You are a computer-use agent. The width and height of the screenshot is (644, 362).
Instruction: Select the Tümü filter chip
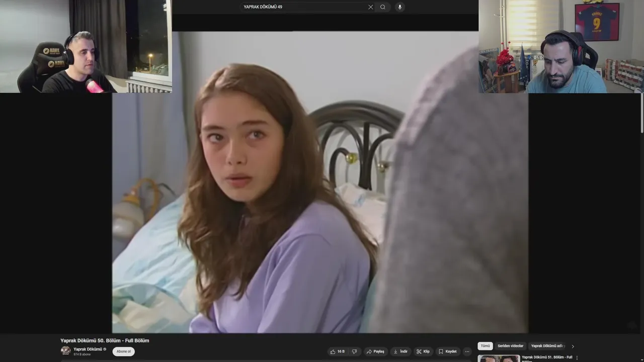click(x=485, y=346)
